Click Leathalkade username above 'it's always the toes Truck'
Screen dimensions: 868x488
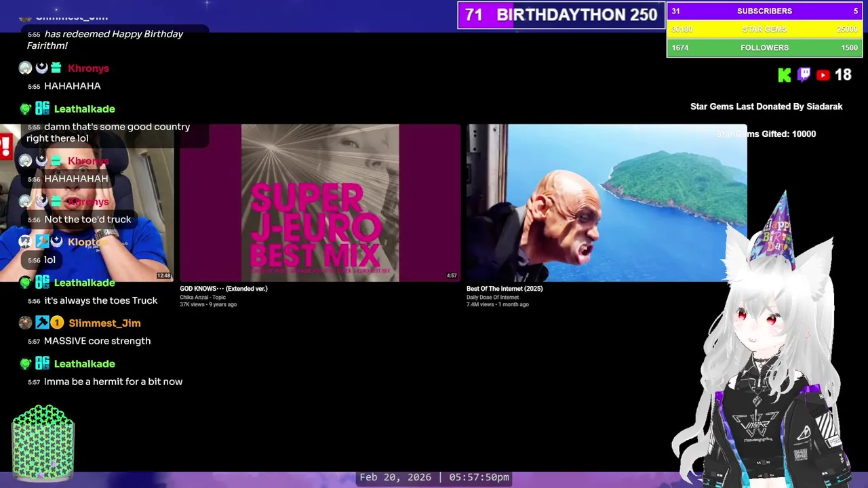coord(84,283)
